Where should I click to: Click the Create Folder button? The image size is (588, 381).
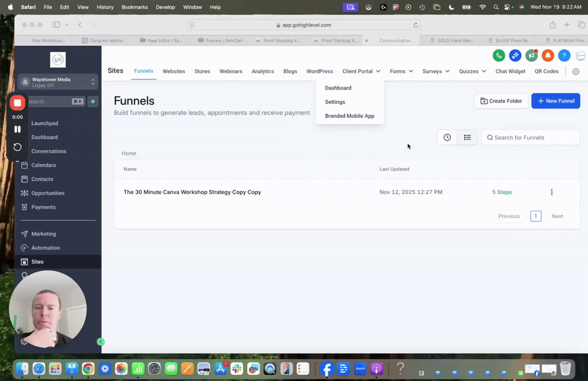click(502, 100)
